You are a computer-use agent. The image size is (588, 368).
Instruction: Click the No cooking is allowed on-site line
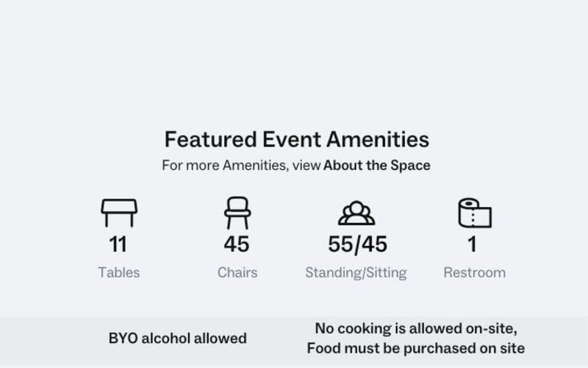click(416, 328)
